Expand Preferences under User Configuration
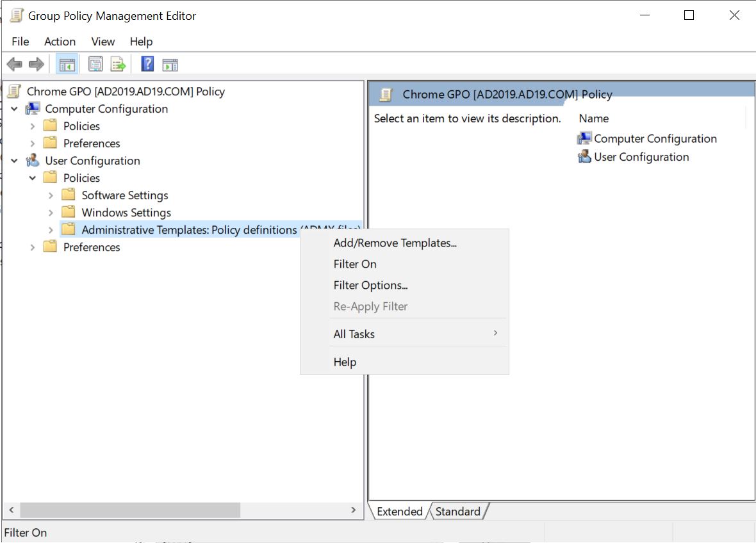 tap(33, 247)
